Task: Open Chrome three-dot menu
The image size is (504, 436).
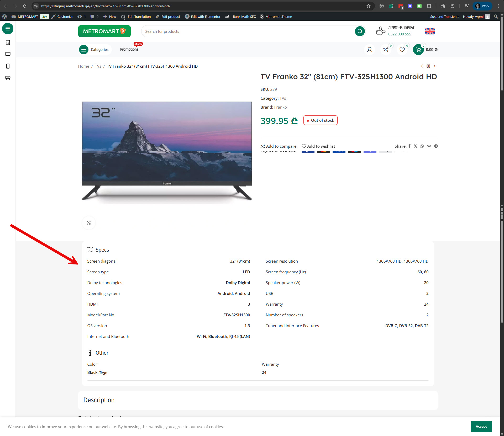Action: [498, 6]
